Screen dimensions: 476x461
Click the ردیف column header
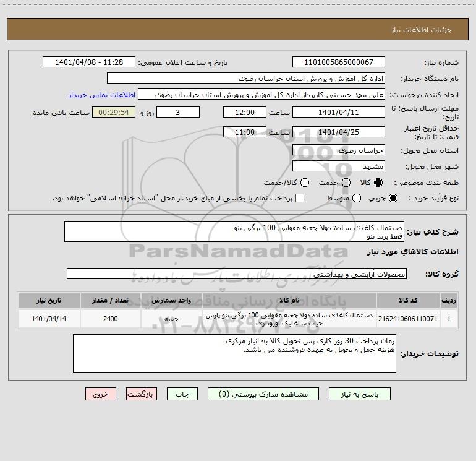(449, 300)
